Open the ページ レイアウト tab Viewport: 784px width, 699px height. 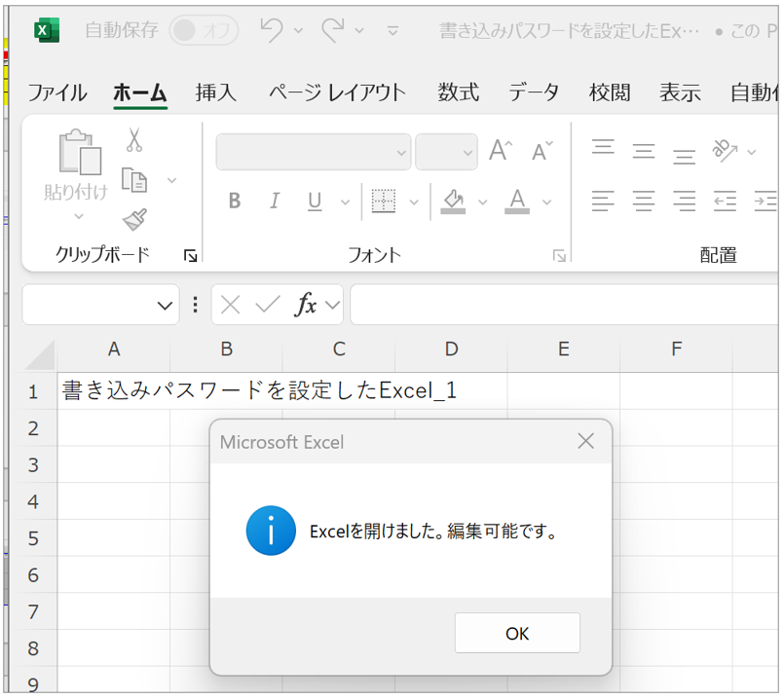(338, 92)
